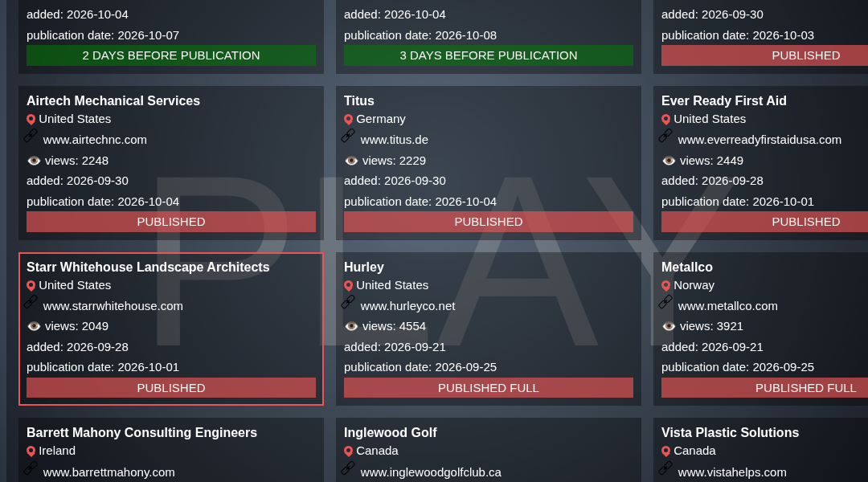The height and width of the screenshot is (482, 868).
Task: Click the link icon beside www.barrettmahony.com
Action: (31, 468)
